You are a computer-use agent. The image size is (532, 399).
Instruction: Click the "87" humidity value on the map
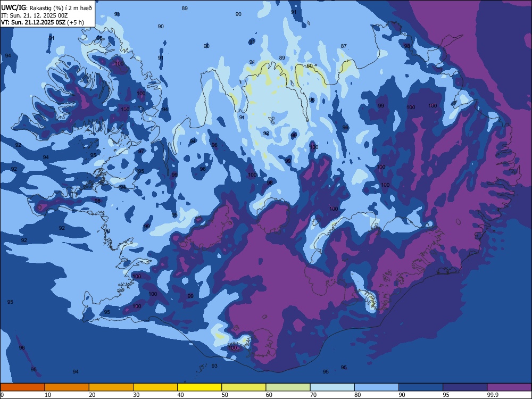pos(344,46)
